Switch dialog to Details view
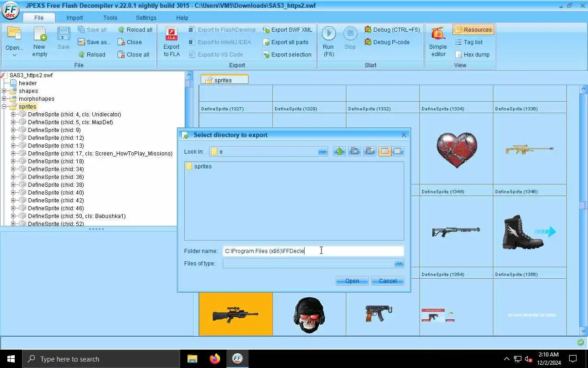The height and width of the screenshot is (368, 588). click(x=398, y=151)
